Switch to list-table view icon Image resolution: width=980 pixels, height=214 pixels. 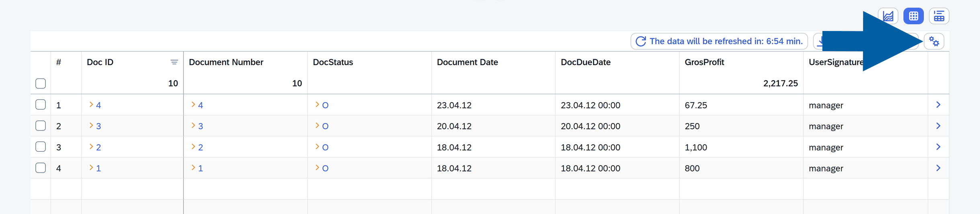point(939,16)
